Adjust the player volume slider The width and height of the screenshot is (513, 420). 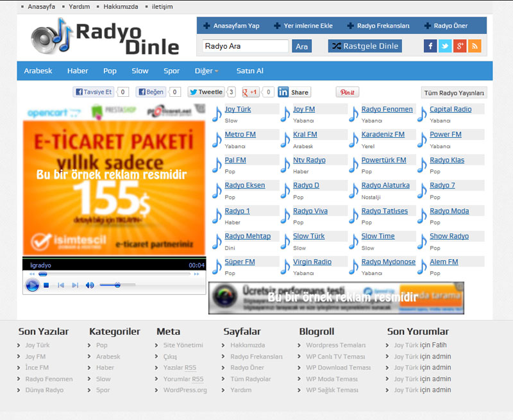[x=117, y=285]
